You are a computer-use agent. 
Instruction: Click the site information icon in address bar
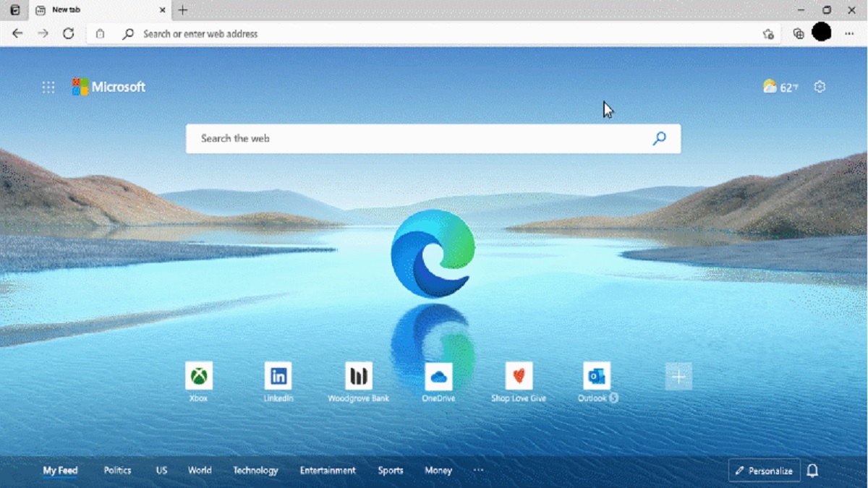coord(100,34)
